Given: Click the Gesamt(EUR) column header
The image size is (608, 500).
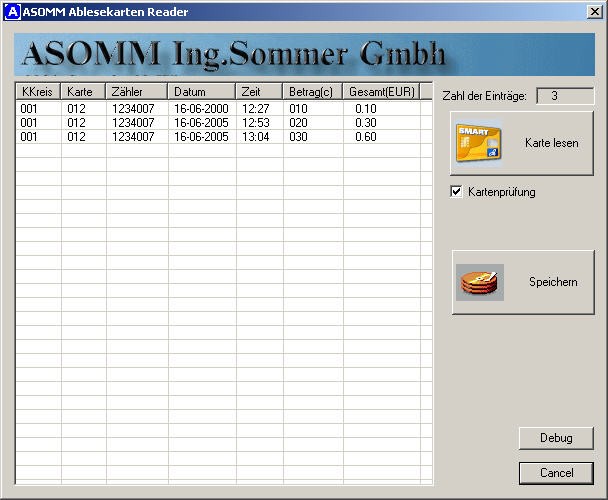Looking at the screenshot, I should tap(382, 92).
